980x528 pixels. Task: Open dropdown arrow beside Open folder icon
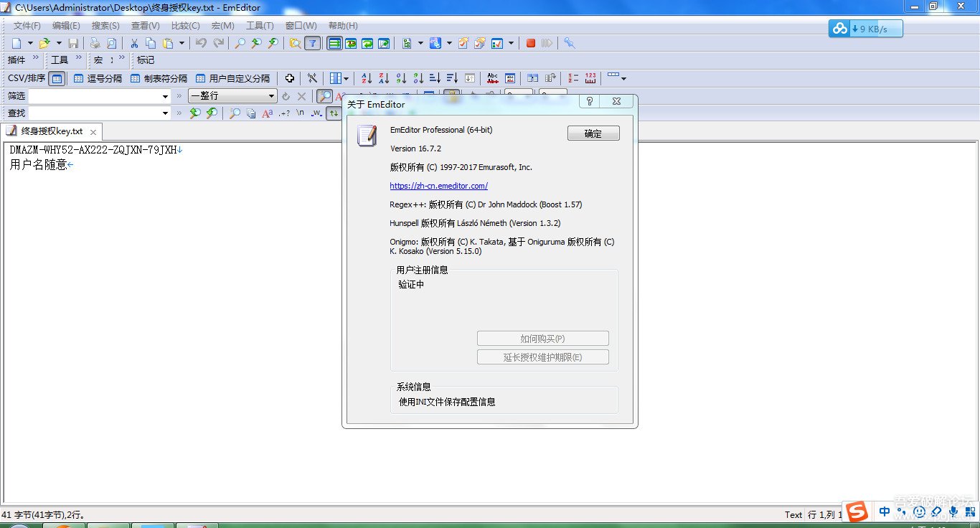tap(59, 43)
